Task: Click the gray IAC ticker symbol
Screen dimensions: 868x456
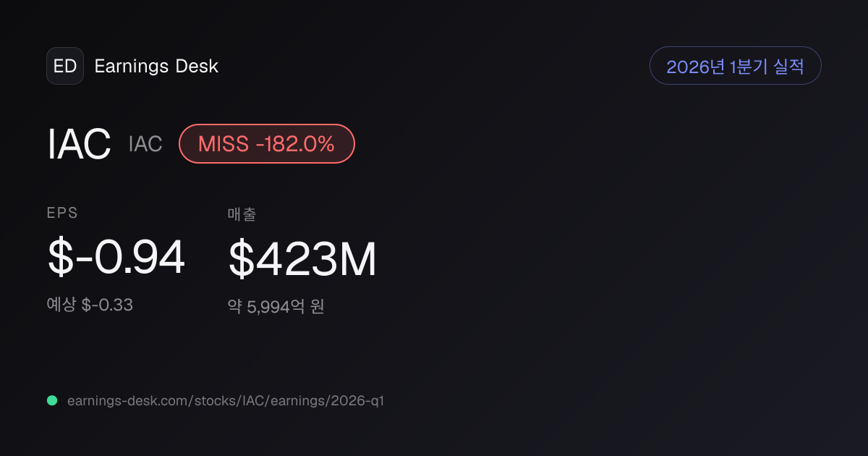Action: (145, 144)
